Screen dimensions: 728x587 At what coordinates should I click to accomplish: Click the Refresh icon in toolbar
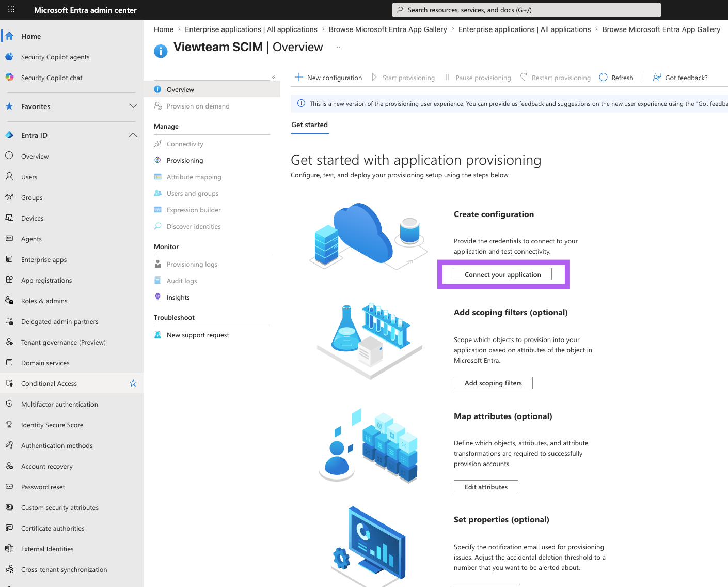click(x=603, y=78)
